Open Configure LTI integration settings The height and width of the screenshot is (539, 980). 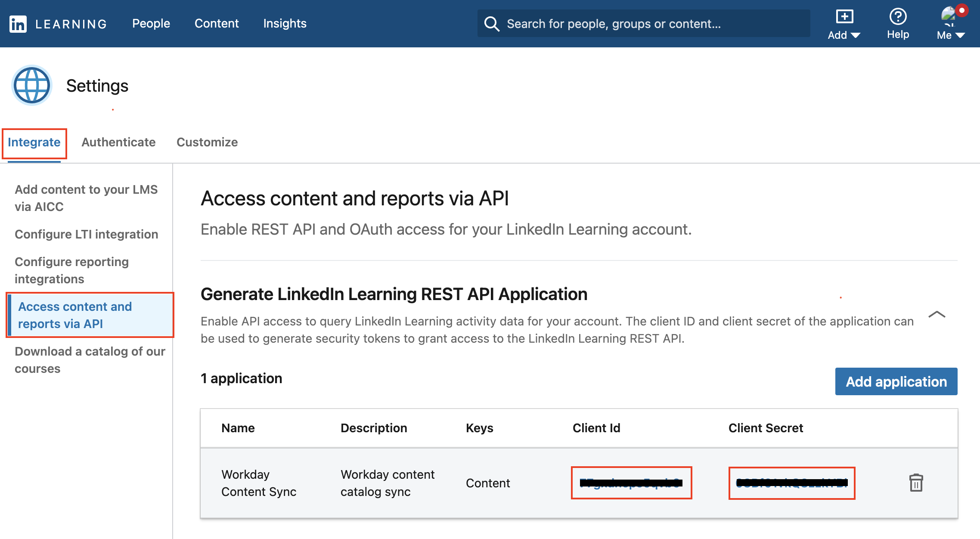coord(86,234)
